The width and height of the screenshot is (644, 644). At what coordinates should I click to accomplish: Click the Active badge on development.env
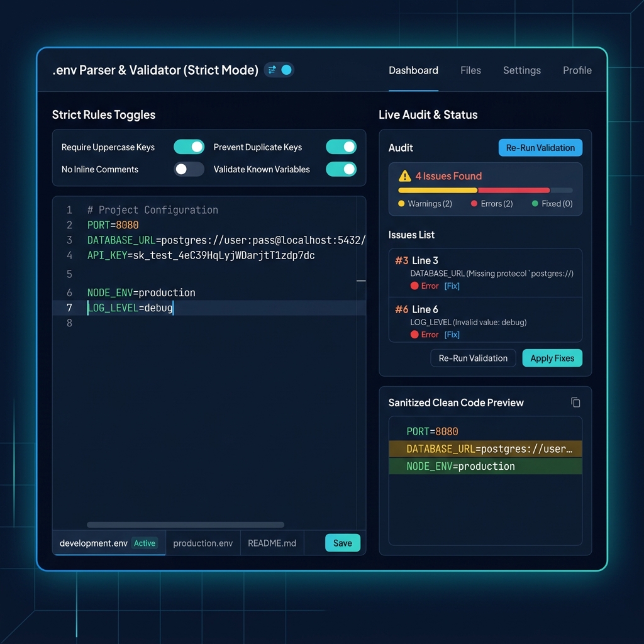[x=145, y=543]
